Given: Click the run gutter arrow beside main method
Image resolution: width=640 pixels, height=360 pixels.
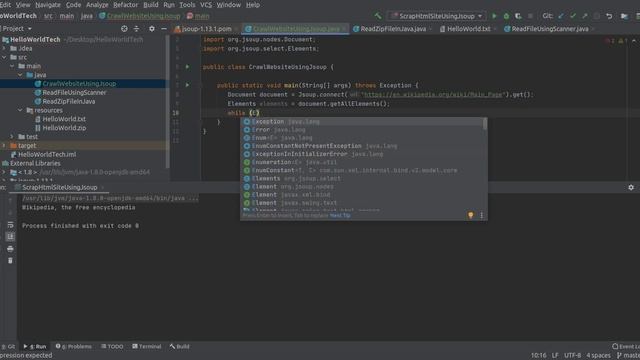Looking at the screenshot, I should [x=187, y=85].
